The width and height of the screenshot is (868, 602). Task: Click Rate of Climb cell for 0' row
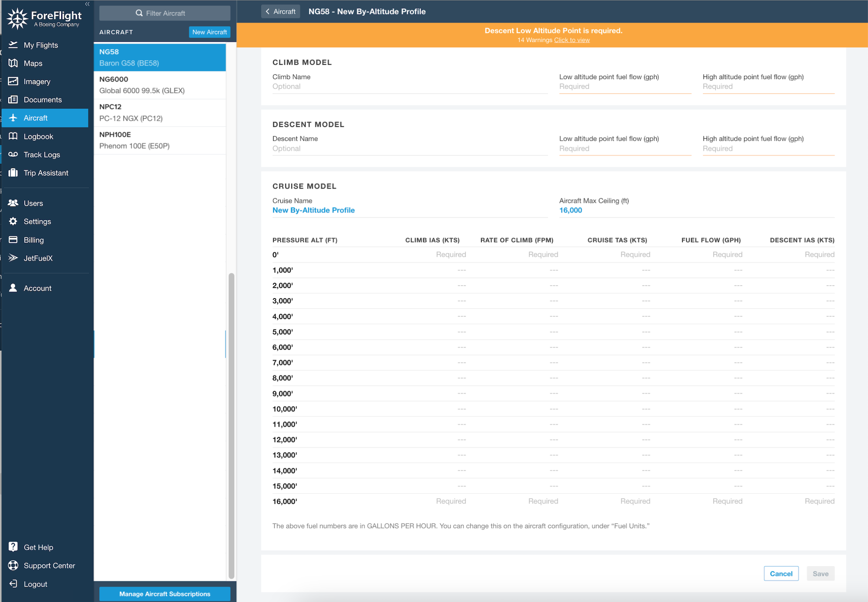point(543,255)
